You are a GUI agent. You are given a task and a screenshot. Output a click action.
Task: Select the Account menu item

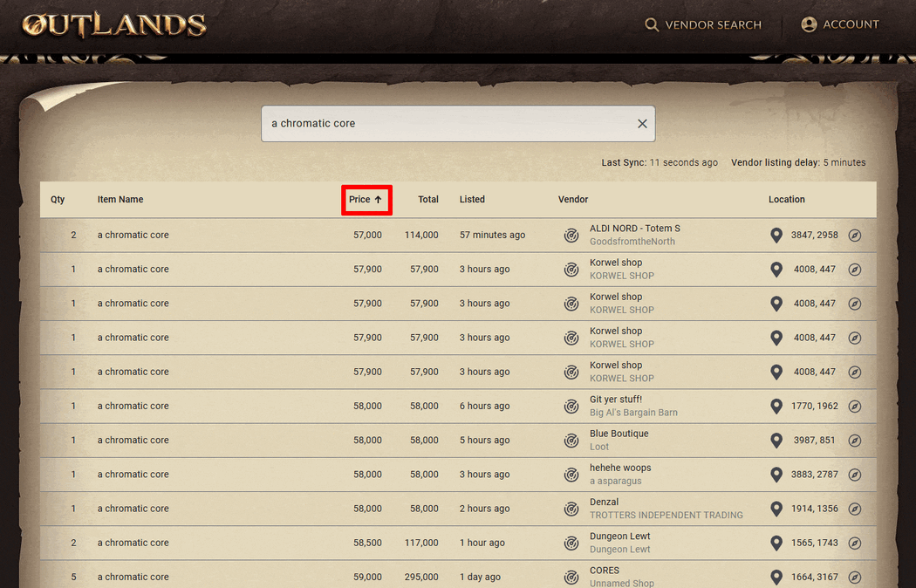[840, 24]
